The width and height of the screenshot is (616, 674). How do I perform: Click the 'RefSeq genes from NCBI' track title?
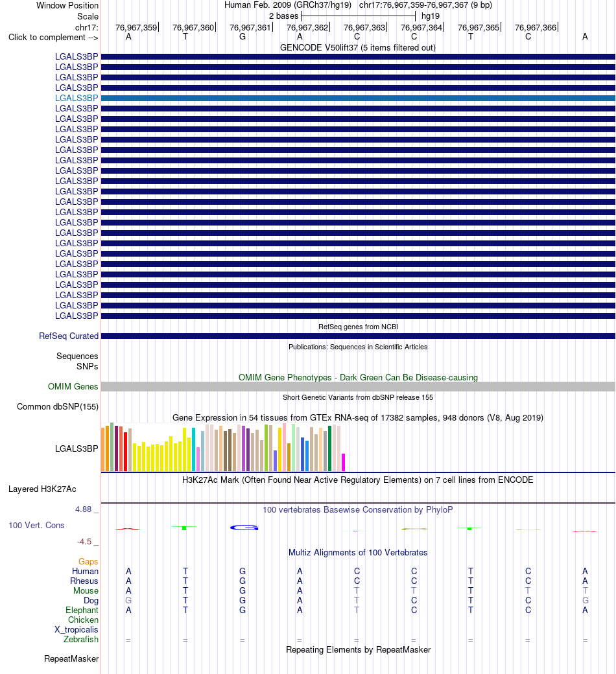358,327
